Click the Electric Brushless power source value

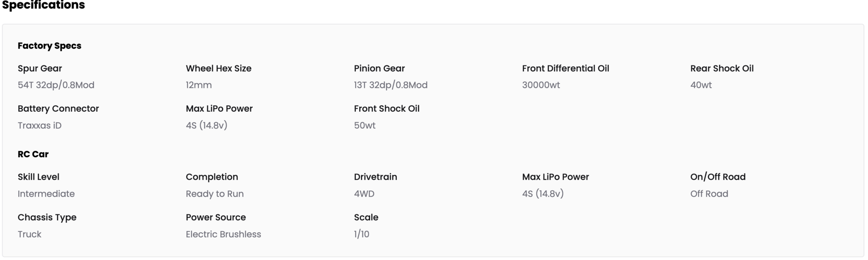coord(223,234)
